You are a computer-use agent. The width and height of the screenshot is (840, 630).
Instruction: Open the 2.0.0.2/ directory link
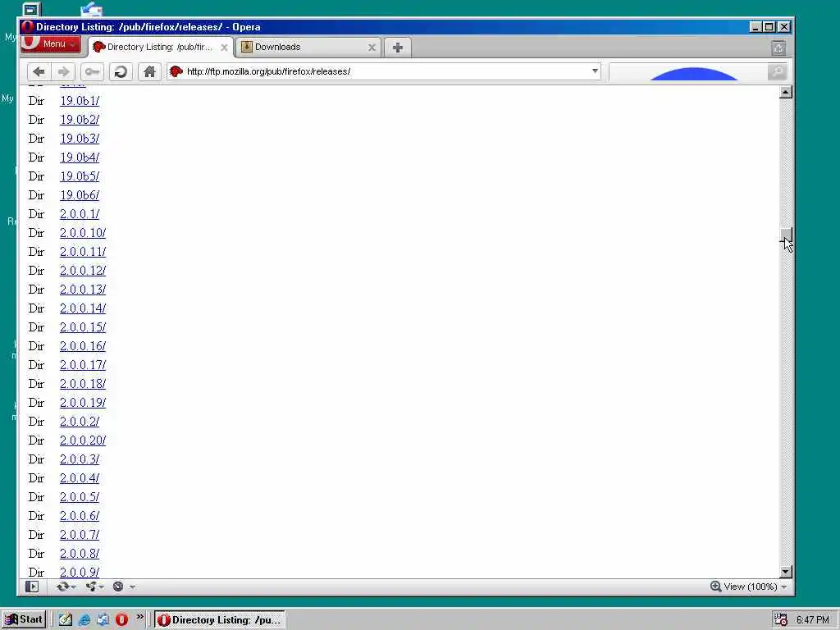click(x=80, y=422)
